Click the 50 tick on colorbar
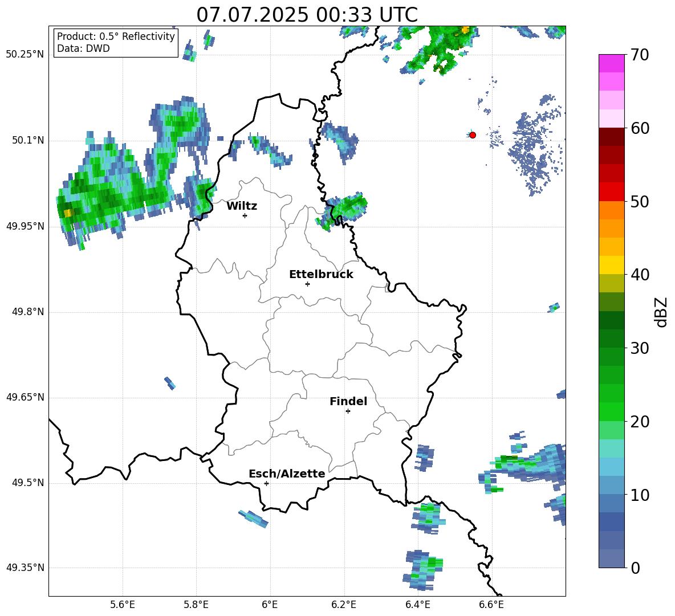The height and width of the screenshot is (616, 675). [x=640, y=201]
